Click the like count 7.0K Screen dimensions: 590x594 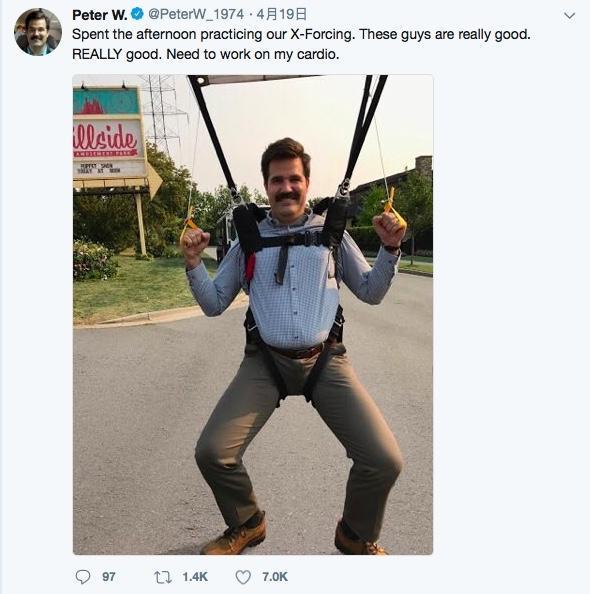275,577
